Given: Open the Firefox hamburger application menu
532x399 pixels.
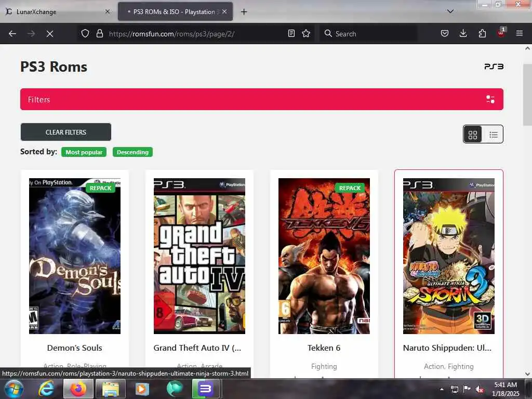Looking at the screenshot, I should coord(520,34).
